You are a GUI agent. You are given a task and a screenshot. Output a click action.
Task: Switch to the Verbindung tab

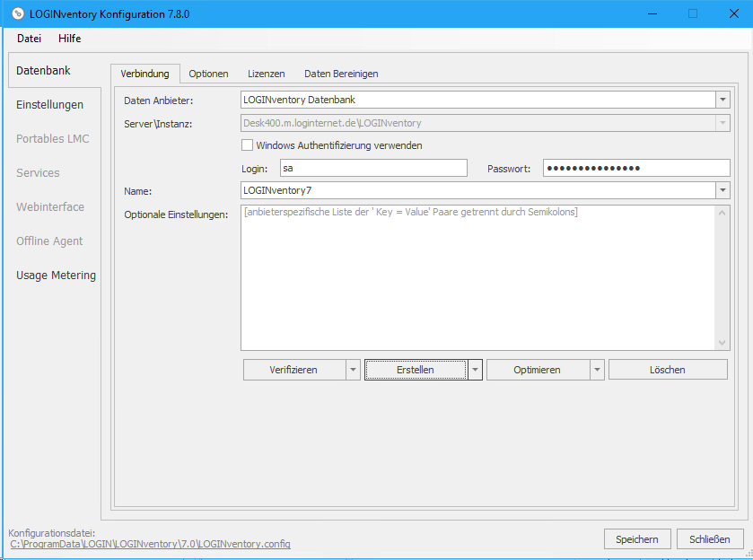click(x=145, y=74)
